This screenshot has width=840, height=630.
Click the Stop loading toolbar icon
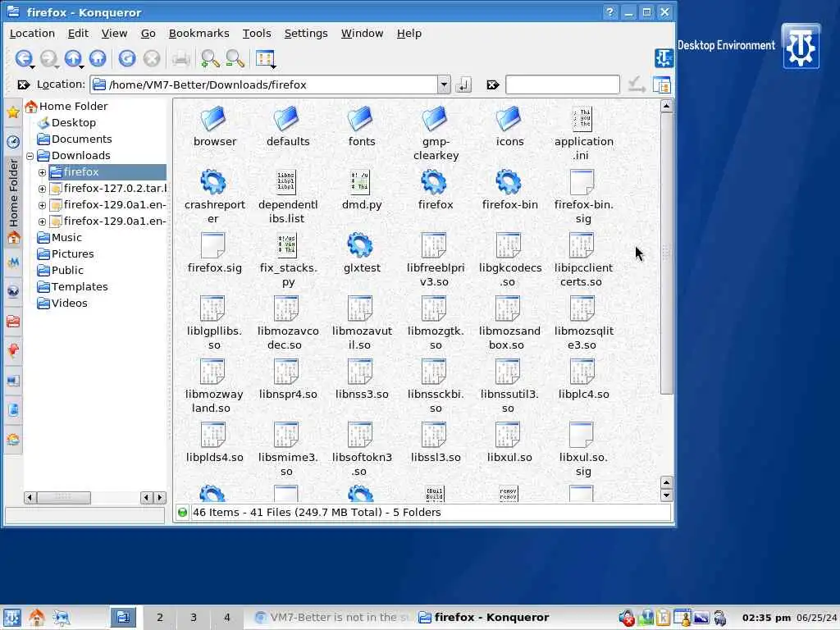click(x=152, y=58)
